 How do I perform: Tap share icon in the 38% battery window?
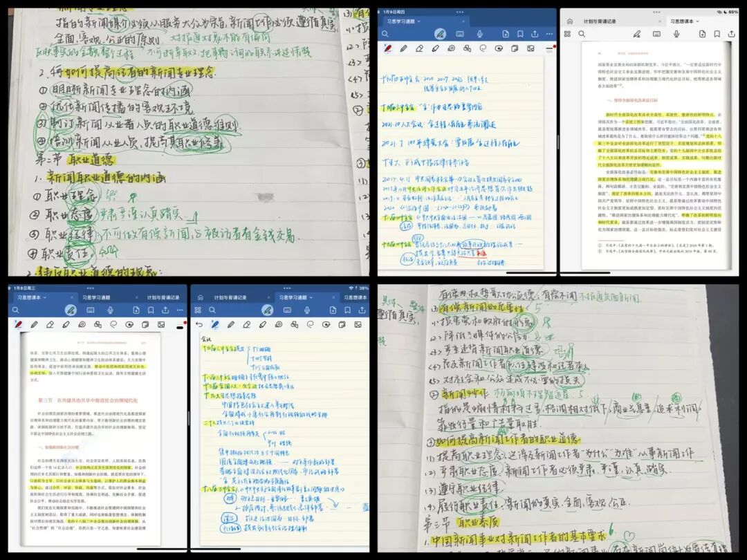[362, 310]
